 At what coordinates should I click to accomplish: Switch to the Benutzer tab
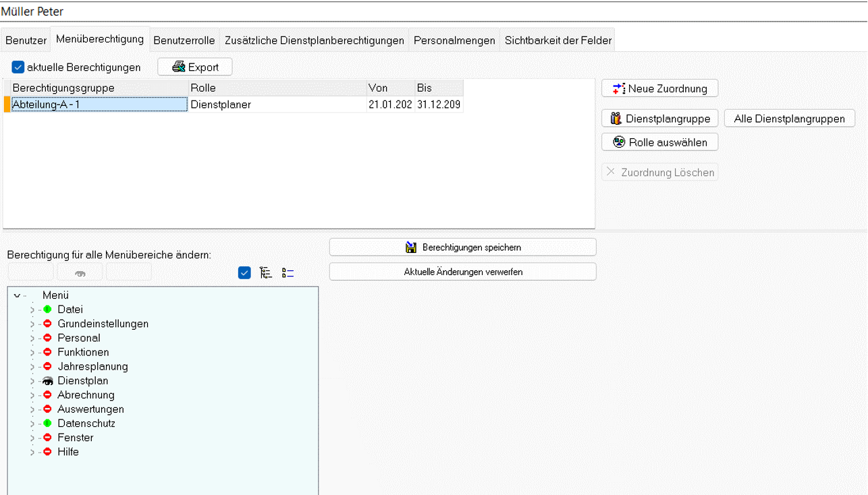click(26, 40)
